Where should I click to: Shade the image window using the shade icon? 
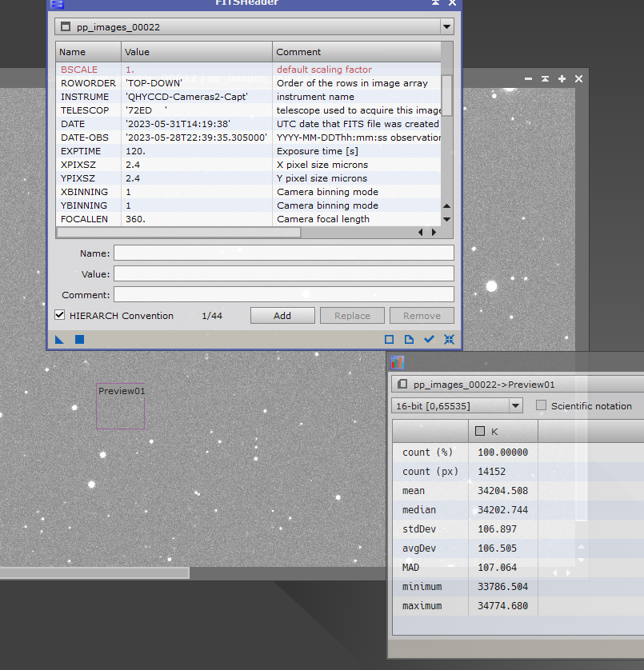point(545,79)
